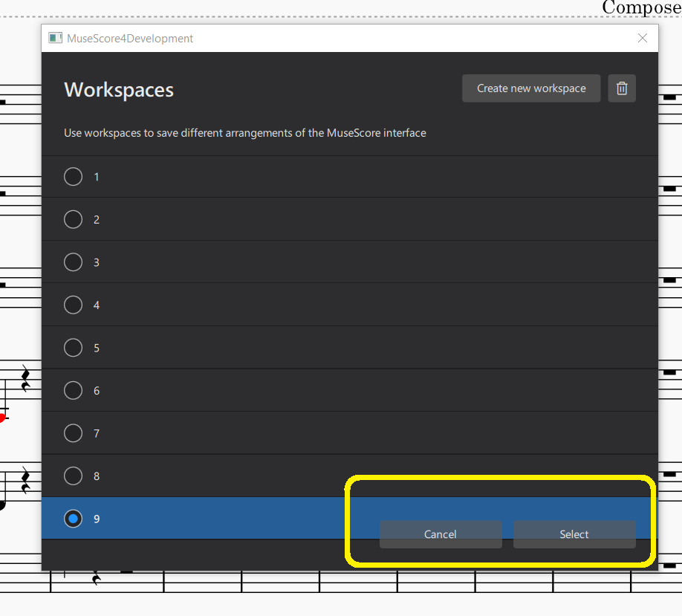The width and height of the screenshot is (682, 616).
Task: Select workspace 1 radio button
Action: click(73, 177)
